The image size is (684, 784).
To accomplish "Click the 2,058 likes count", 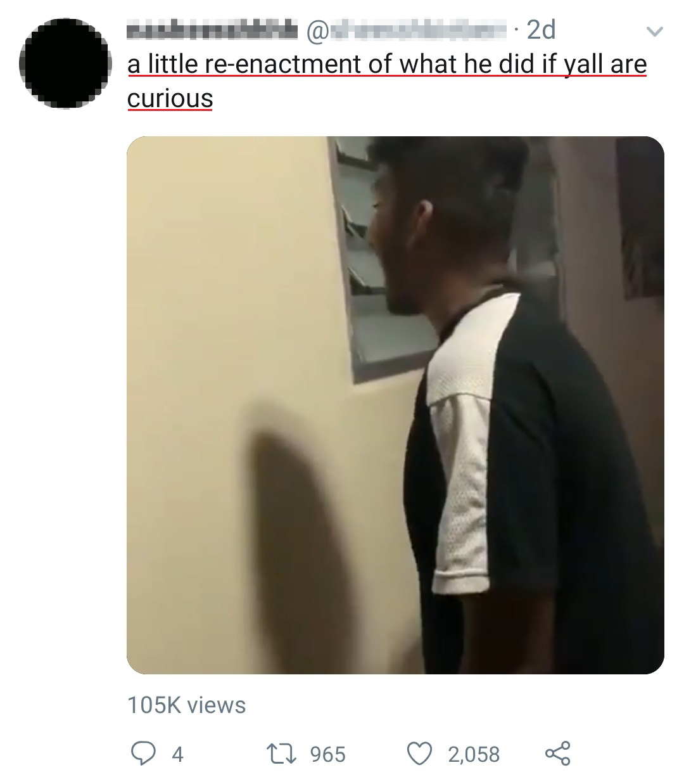I will pyautogui.click(x=474, y=754).
